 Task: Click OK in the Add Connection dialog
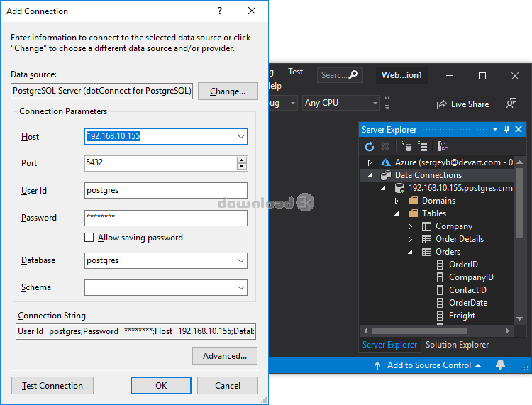(161, 386)
